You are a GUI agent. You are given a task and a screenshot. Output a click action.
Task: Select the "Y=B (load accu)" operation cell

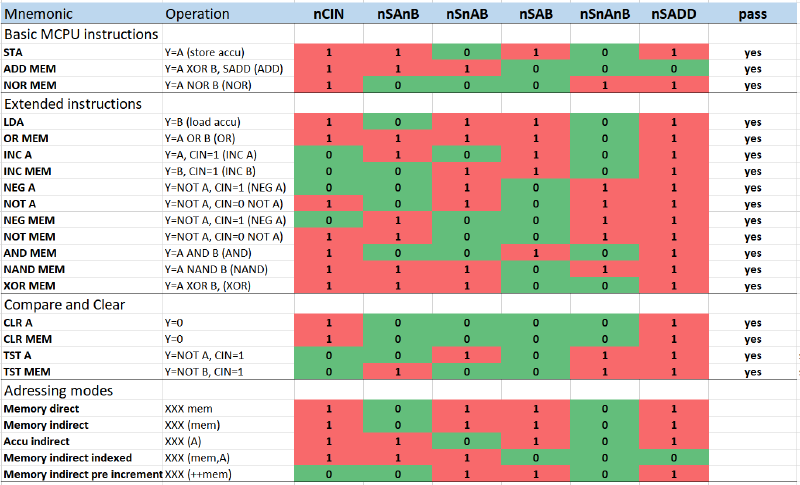[204, 121]
